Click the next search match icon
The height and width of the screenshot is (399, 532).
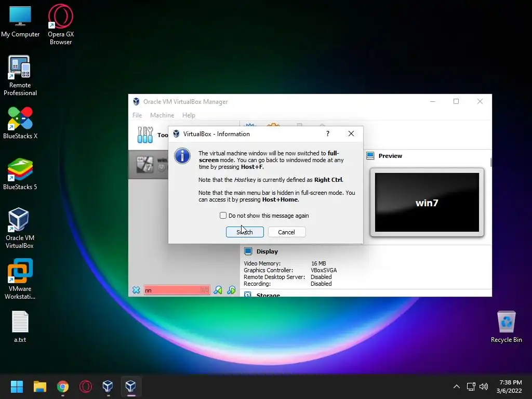point(231,290)
